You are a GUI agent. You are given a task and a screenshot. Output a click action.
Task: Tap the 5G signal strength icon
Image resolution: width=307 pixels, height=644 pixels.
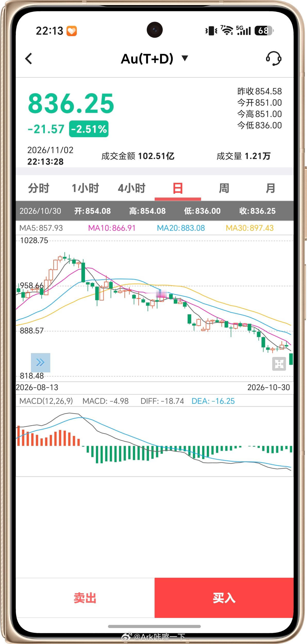243,30
